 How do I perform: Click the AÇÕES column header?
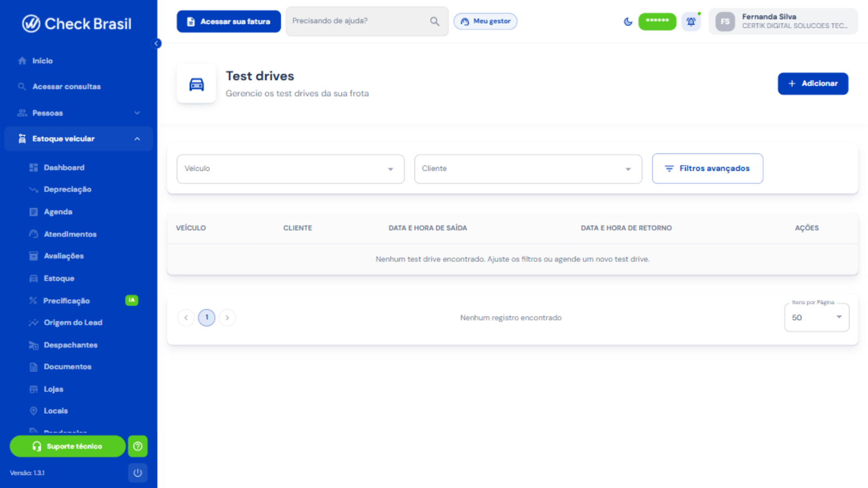(807, 228)
